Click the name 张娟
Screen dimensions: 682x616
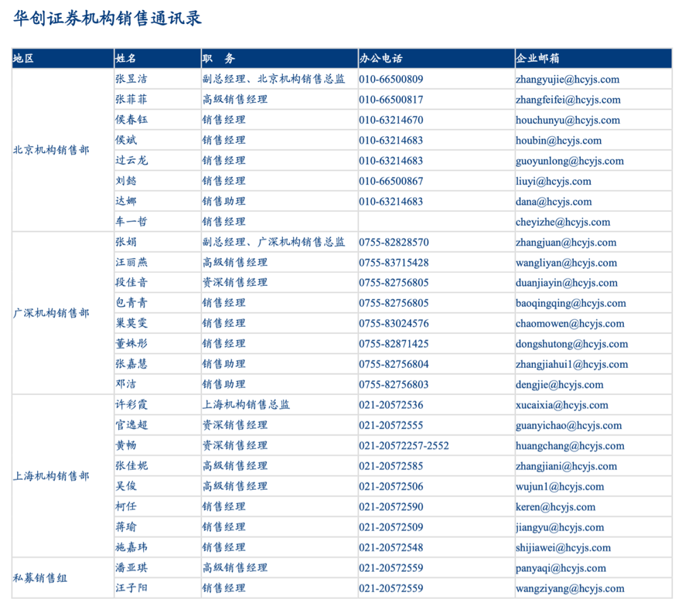point(126,242)
